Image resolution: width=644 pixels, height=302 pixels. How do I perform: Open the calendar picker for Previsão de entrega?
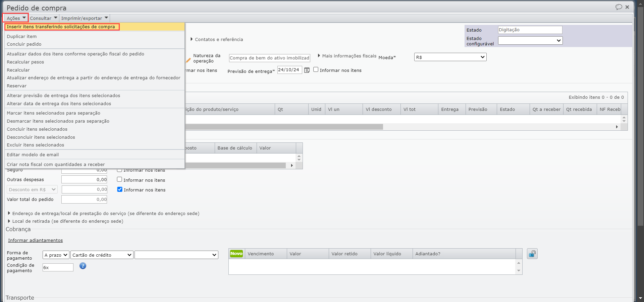[307, 70]
